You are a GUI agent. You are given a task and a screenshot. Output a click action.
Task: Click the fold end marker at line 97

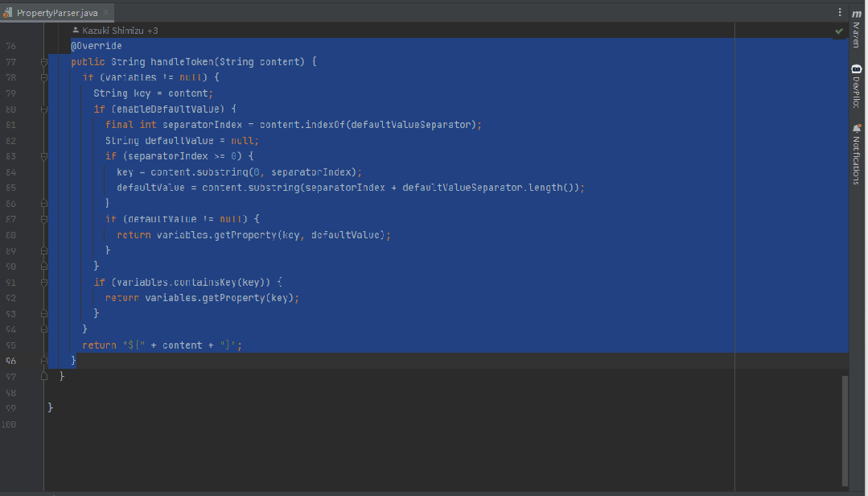tap(45, 376)
